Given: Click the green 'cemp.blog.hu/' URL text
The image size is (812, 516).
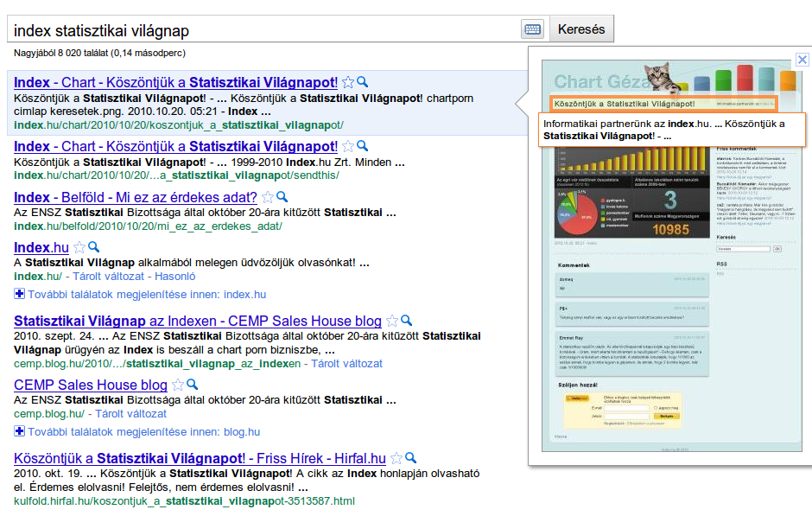Looking at the screenshot, I should (49, 414).
